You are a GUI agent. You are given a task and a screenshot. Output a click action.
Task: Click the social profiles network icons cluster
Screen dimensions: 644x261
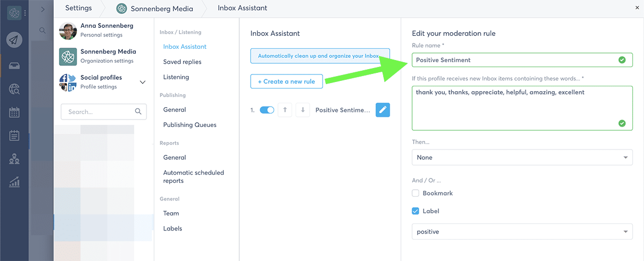tap(68, 82)
